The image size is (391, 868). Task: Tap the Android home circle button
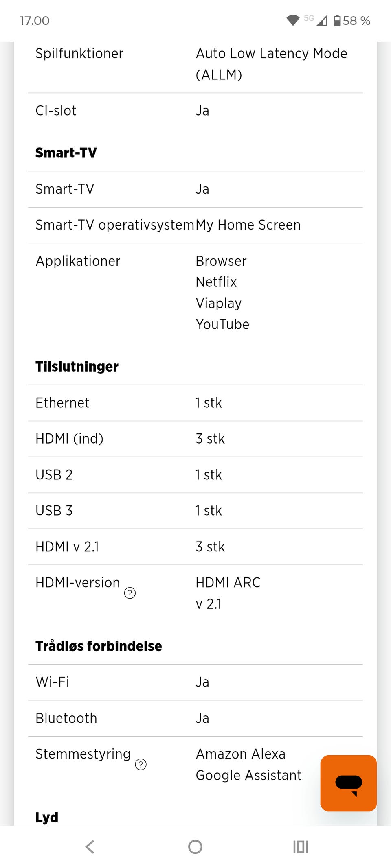[195, 847]
